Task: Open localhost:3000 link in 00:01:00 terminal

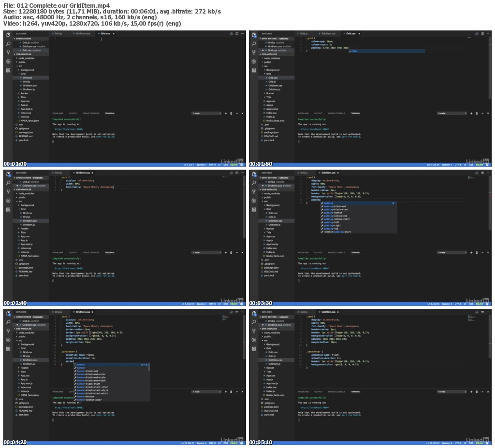Action: coord(69,129)
